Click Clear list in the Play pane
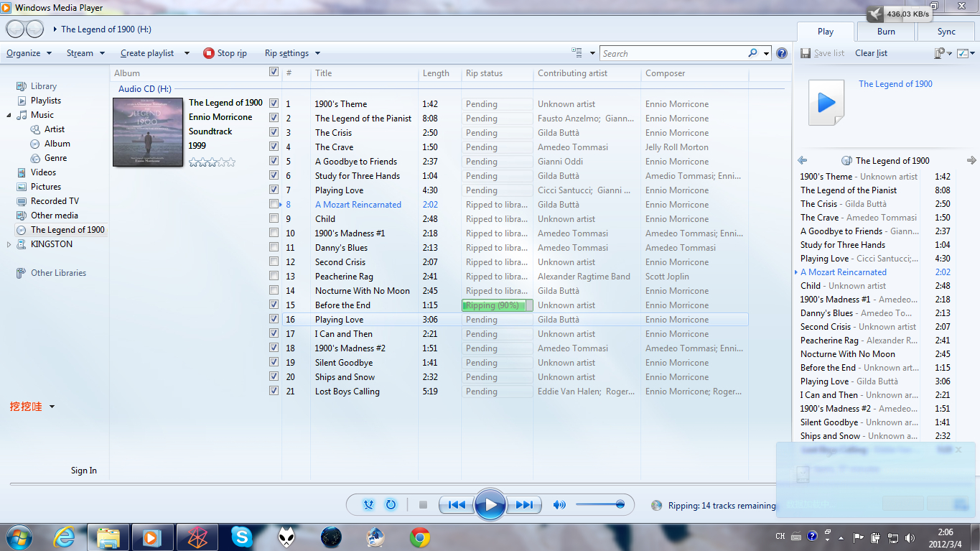980x551 pixels. [871, 53]
